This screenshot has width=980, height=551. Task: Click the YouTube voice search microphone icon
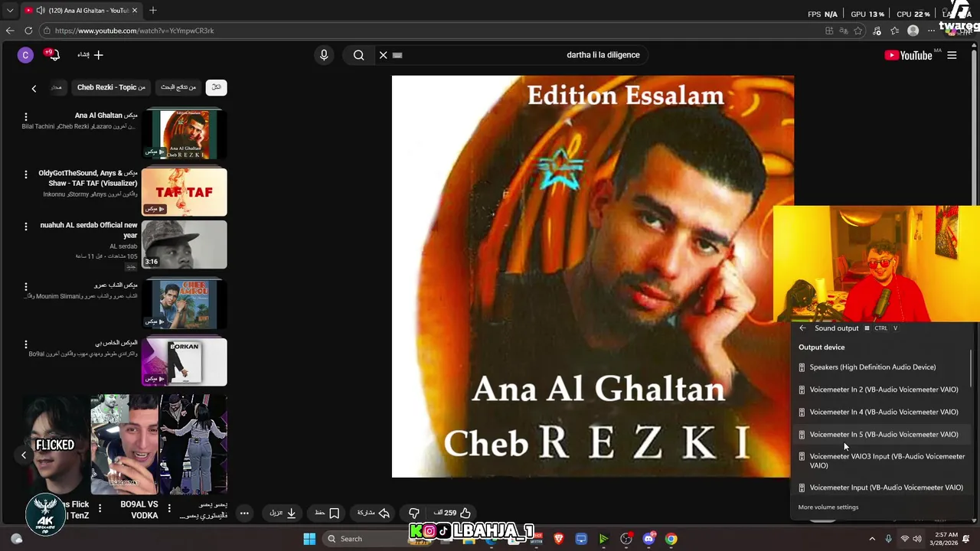(x=324, y=55)
